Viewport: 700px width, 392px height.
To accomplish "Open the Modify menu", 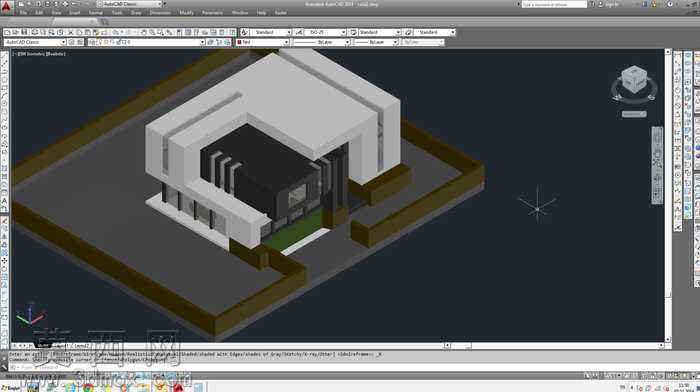I will click(187, 13).
